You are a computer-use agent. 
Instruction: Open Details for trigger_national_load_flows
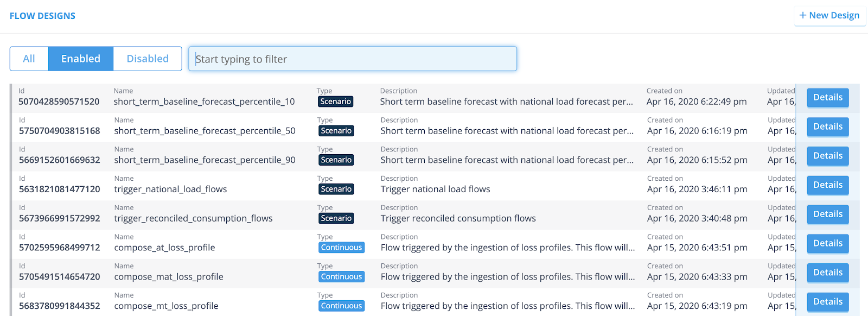click(x=827, y=185)
